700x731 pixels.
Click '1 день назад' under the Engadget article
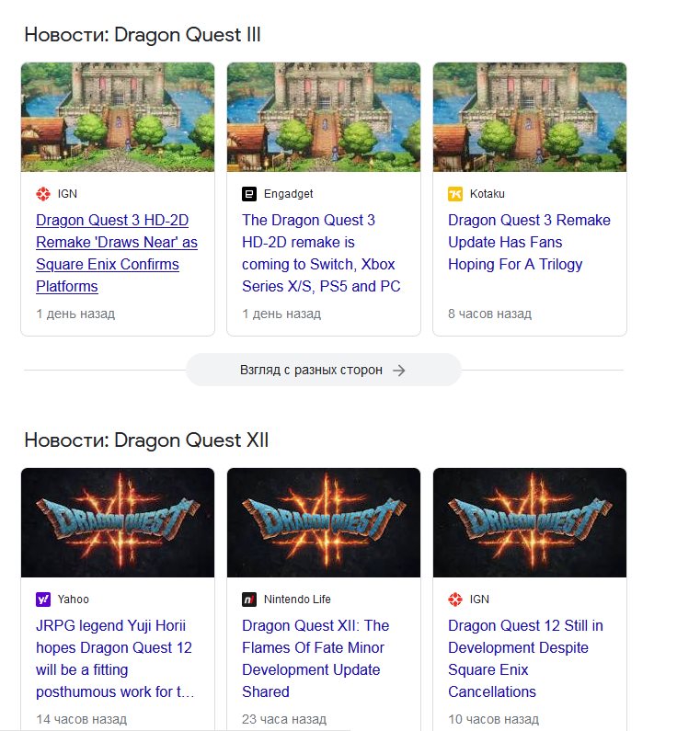coord(281,314)
